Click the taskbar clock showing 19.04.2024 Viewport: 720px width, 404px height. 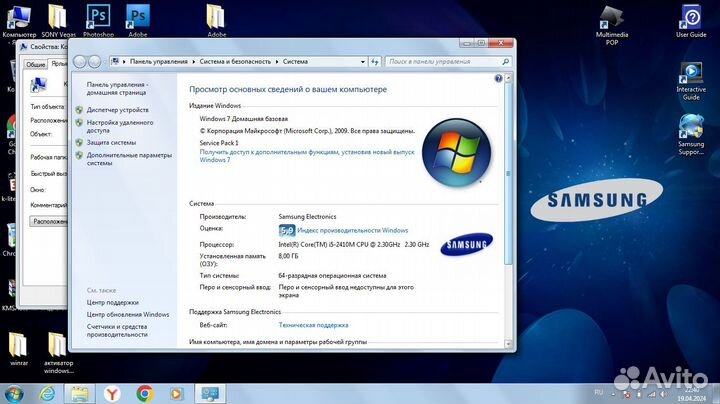[x=692, y=394]
